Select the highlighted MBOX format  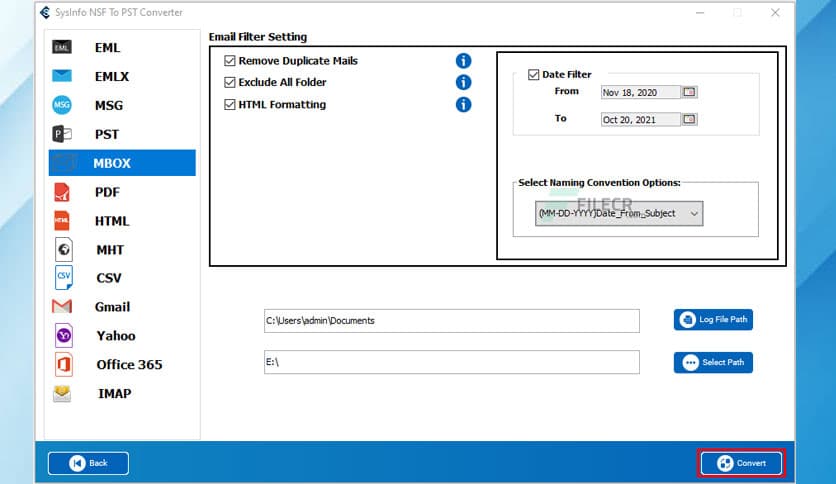[122, 163]
